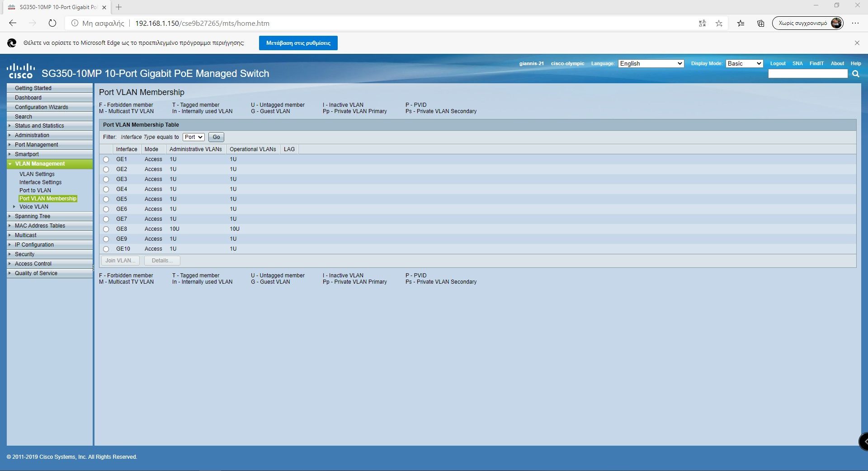The width and height of the screenshot is (868, 471).
Task: Click the browser address bar URL
Action: 202,23
